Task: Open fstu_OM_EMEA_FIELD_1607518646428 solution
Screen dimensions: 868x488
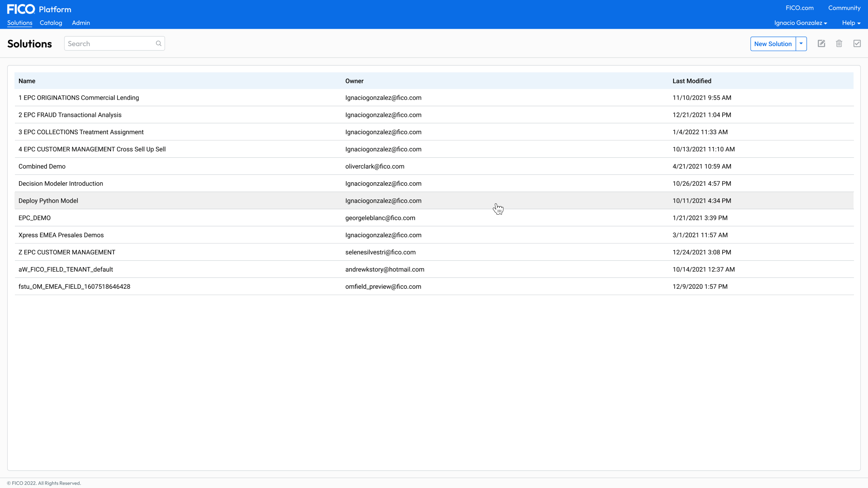Action: 74,286
